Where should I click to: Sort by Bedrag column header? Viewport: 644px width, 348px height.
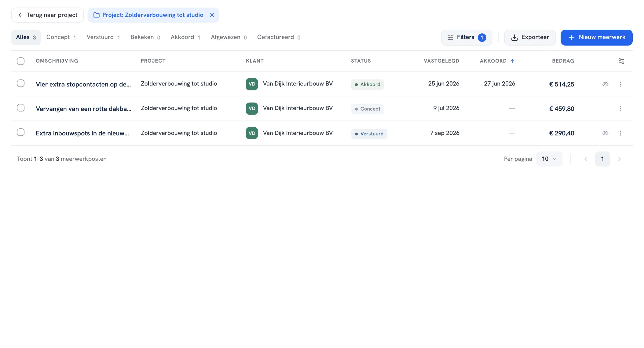(x=563, y=61)
